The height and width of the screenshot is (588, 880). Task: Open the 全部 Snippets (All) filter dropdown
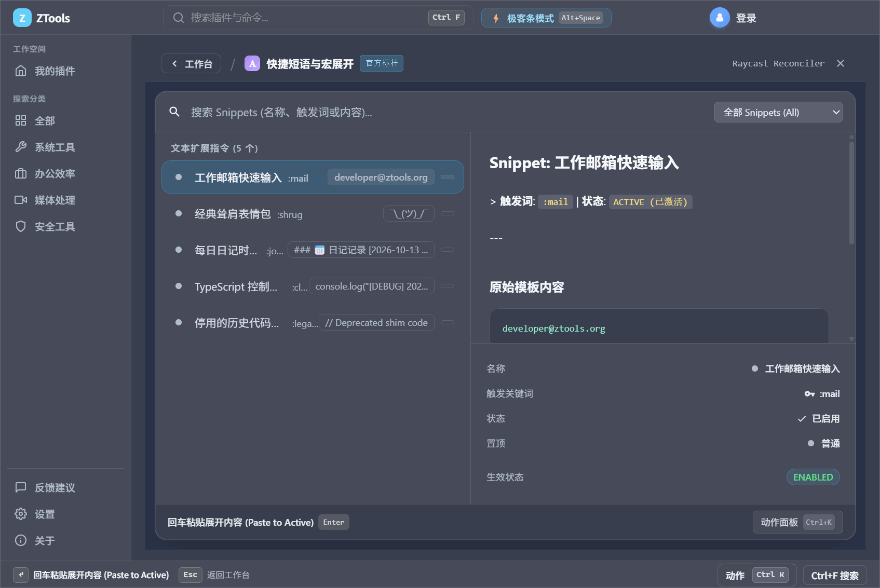(778, 113)
